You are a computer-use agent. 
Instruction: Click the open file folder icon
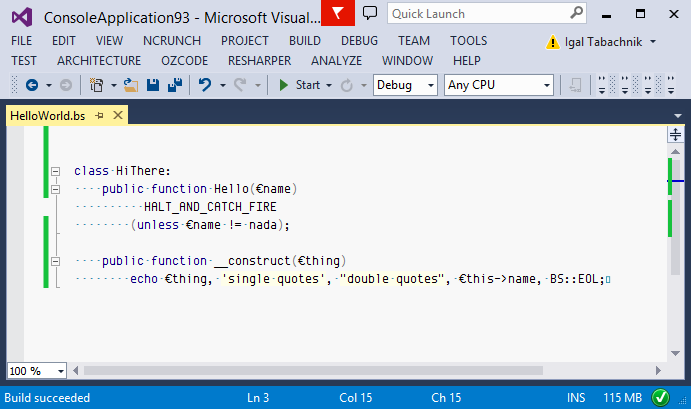pos(129,85)
